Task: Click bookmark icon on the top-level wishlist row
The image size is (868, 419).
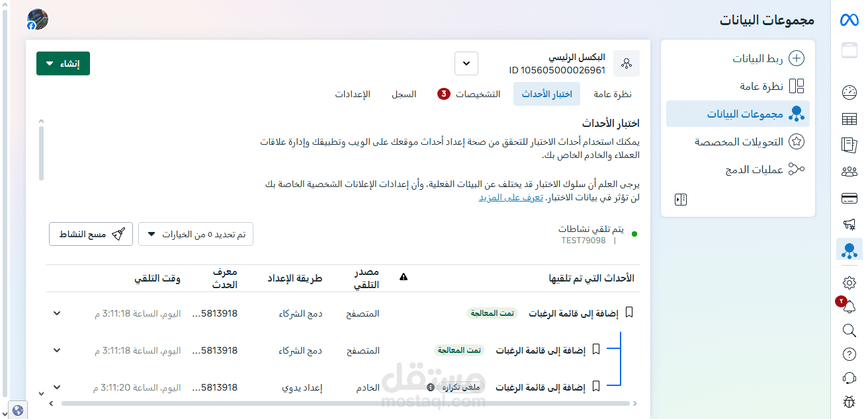Action: pos(629,312)
